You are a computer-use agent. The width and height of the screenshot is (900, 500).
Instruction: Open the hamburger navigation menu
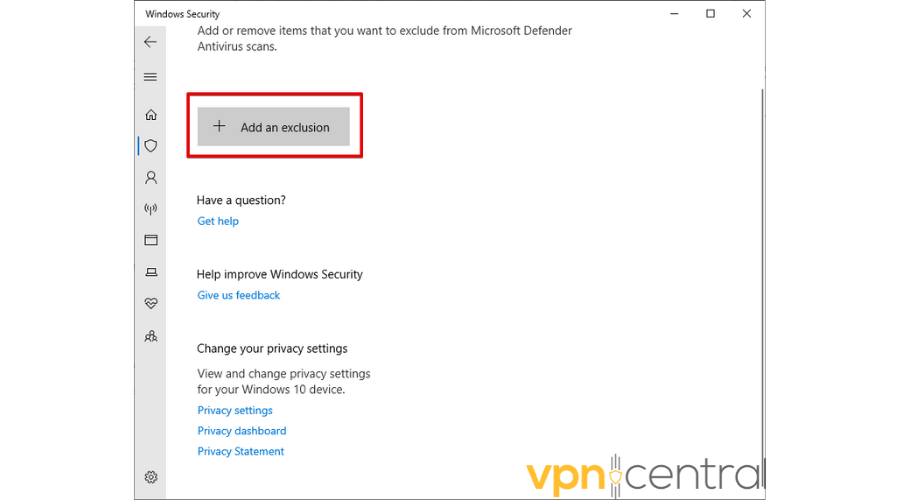click(x=150, y=77)
